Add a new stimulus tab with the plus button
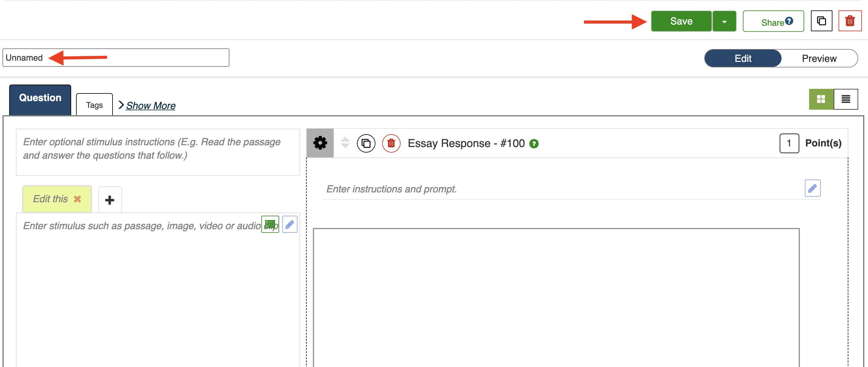The height and width of the screenshot is (367, 868). (110, 200)
